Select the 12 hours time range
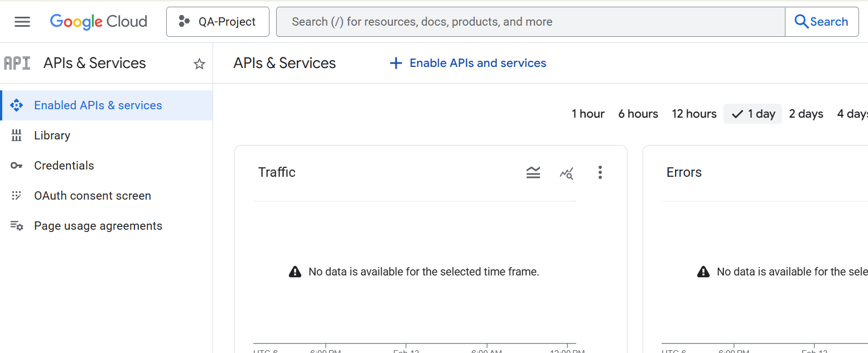This screenshot has height=353, width=868. [x=694, y=114]
